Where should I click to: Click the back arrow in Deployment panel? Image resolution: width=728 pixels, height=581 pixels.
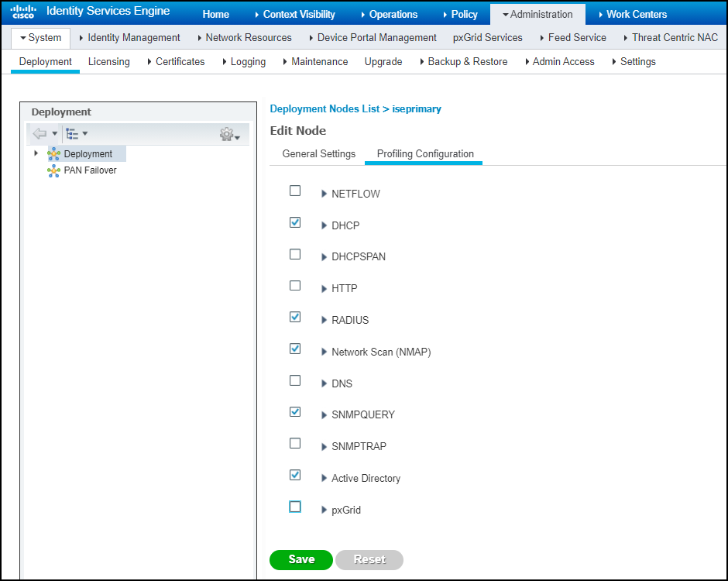pyautogui.click(x=40, y=134)
